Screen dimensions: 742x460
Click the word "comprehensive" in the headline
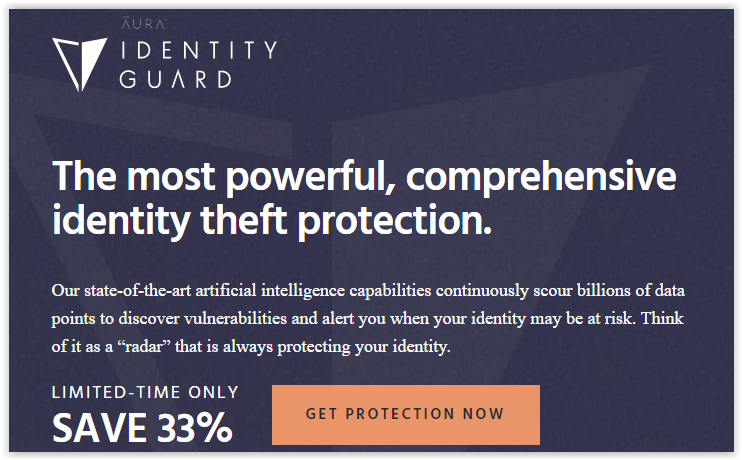[541, 178]
